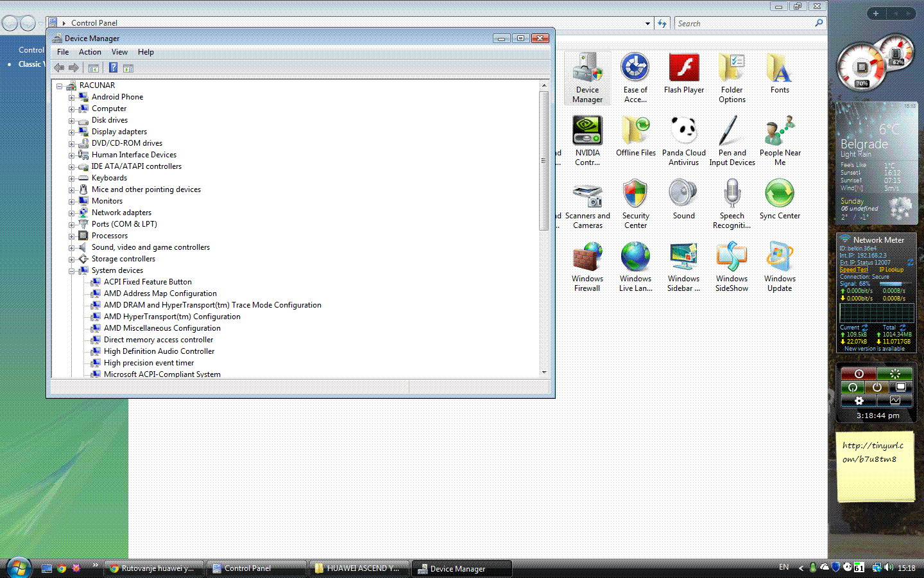This screenshot has width=924, height=578.
Task: Collapse the System devices category
Action: (72, 271)
